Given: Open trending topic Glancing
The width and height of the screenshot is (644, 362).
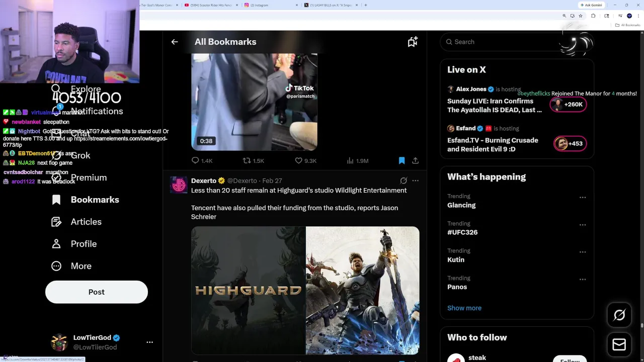Looking at the screenshot, I should (x=461, y=205).
